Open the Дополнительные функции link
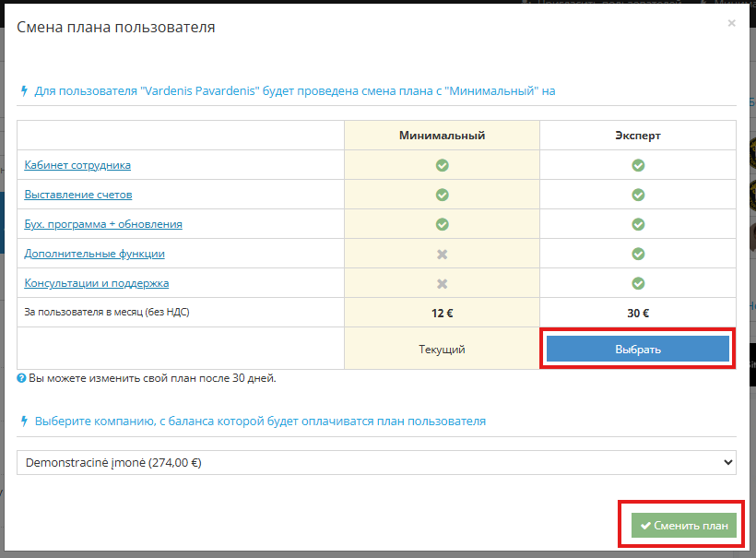The height and width of the screenshot is (558, 756). (x=95, y=254)
